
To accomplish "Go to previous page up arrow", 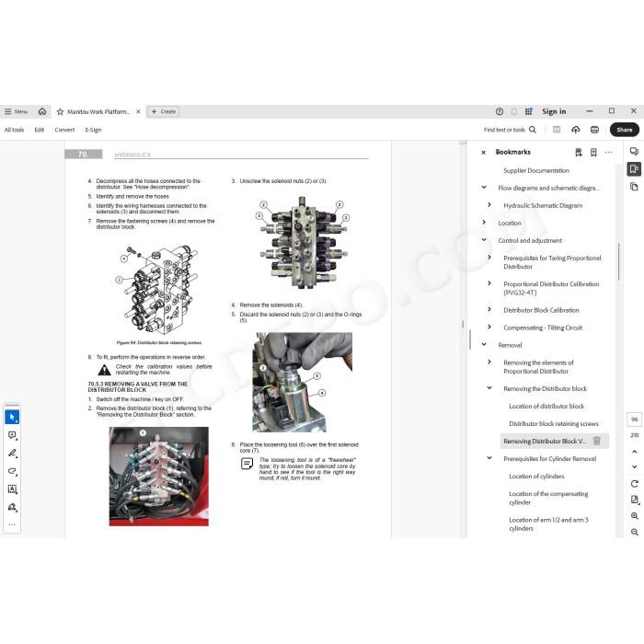I will (x=634, y=452).
